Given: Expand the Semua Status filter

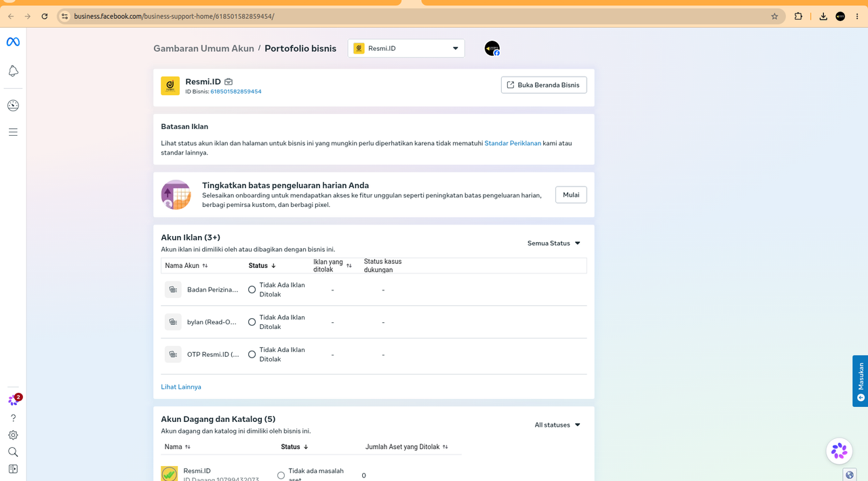Looking at the screenshot, I should click(x=554, y=243).
